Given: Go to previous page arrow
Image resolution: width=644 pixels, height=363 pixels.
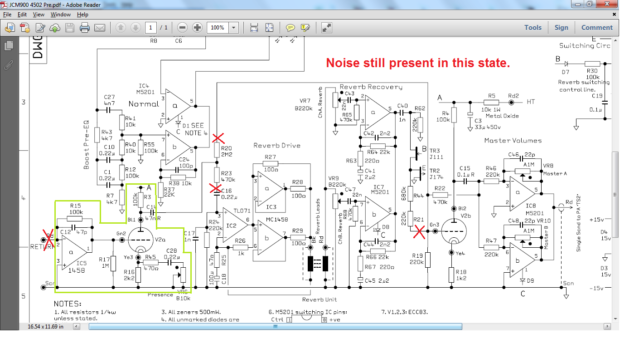Looking at the screenshot, I should [121, 28].
